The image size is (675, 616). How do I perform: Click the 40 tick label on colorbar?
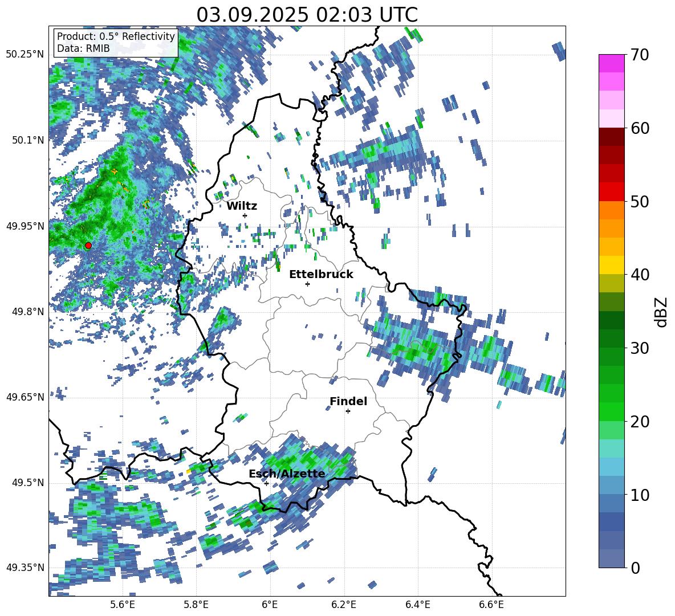point(639,275)
